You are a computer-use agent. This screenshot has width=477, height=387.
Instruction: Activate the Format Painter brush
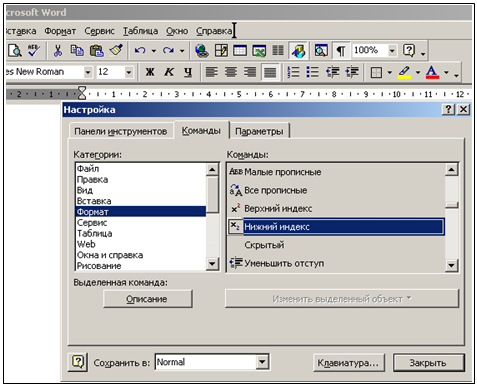pos(116,51)
